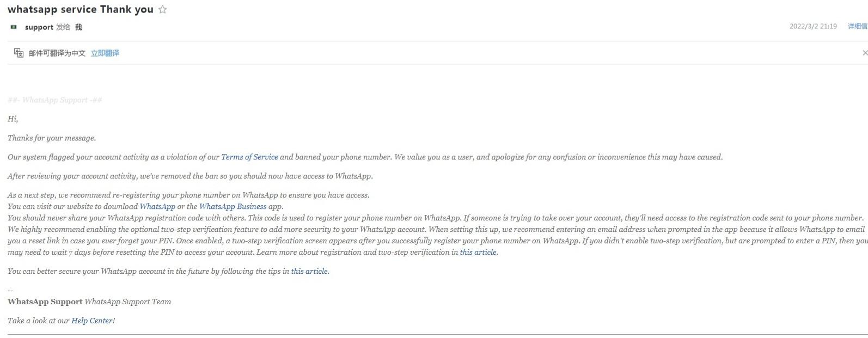This screenshot has height=338, width=868.
Task: Click the recipient 我 in header
Action: coord(78,27)
